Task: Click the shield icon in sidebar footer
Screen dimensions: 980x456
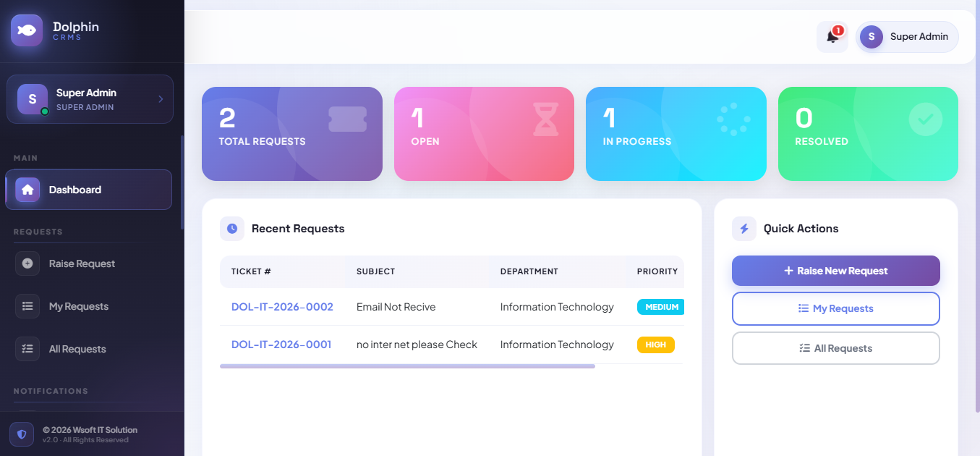Action: [22, 434]
